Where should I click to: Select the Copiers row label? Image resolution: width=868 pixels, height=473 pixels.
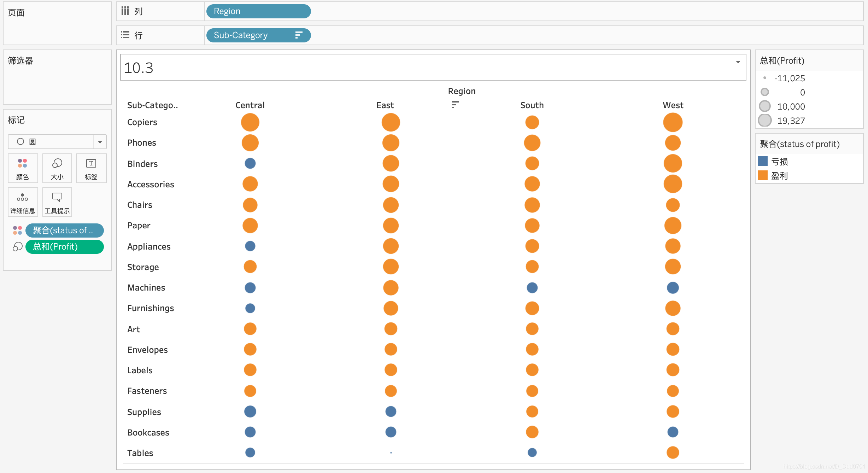[x=142, y=122]
